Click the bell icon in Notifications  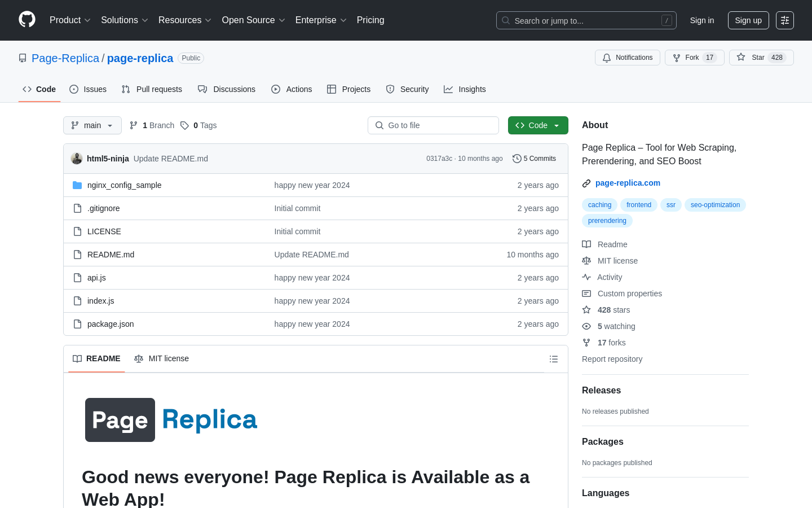point(607,58)
